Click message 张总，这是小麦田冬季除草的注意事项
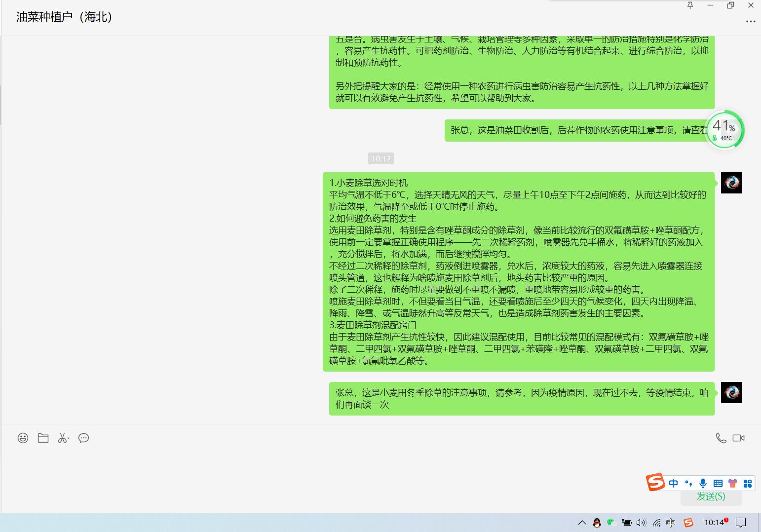 click(522, 398)
